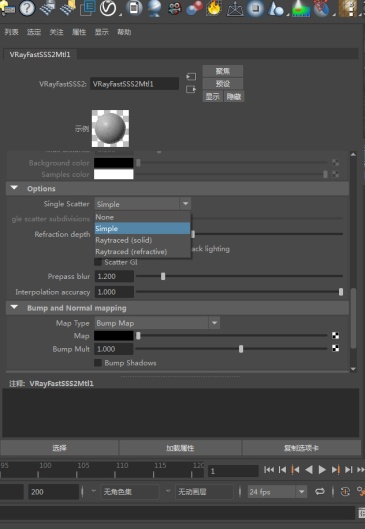Click the red and blue spheres icon
Screen dimensions: 365x529
pos(195,8)
